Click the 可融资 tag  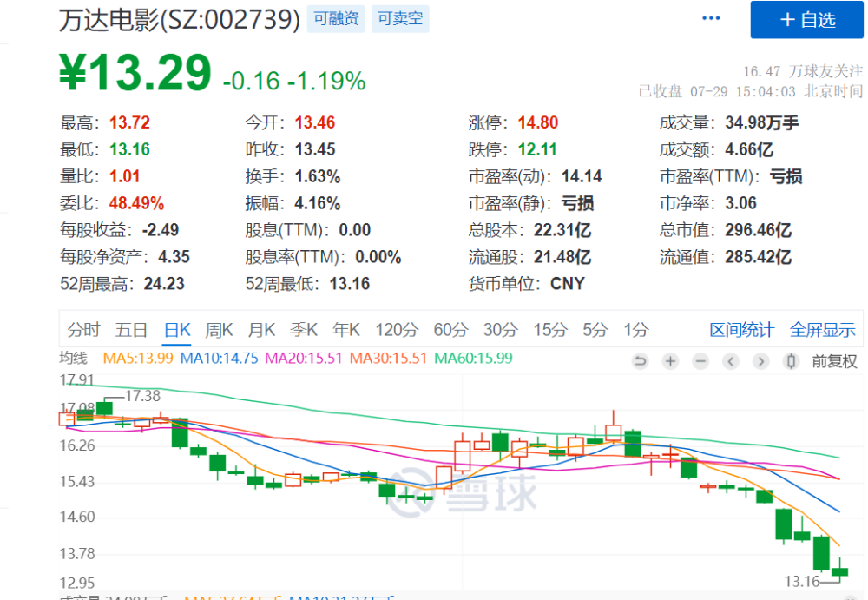pos(336,19)
